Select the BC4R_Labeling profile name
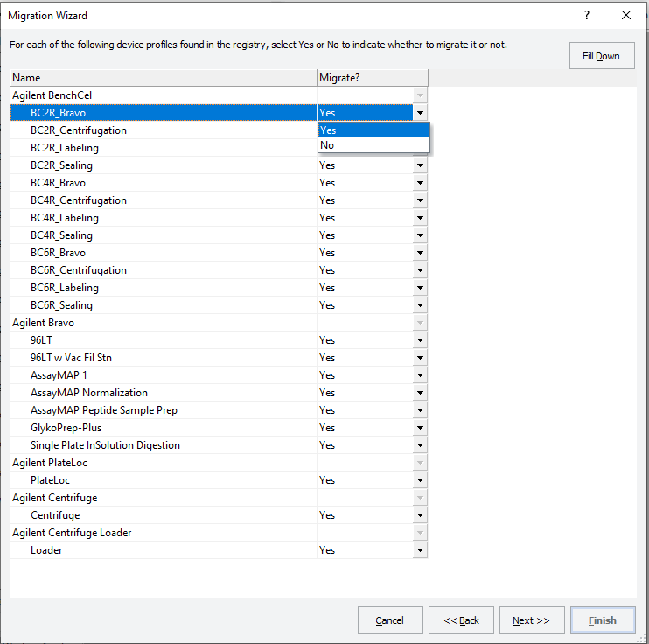This screenshot has width=649, height=644. [x=65, y=218]
